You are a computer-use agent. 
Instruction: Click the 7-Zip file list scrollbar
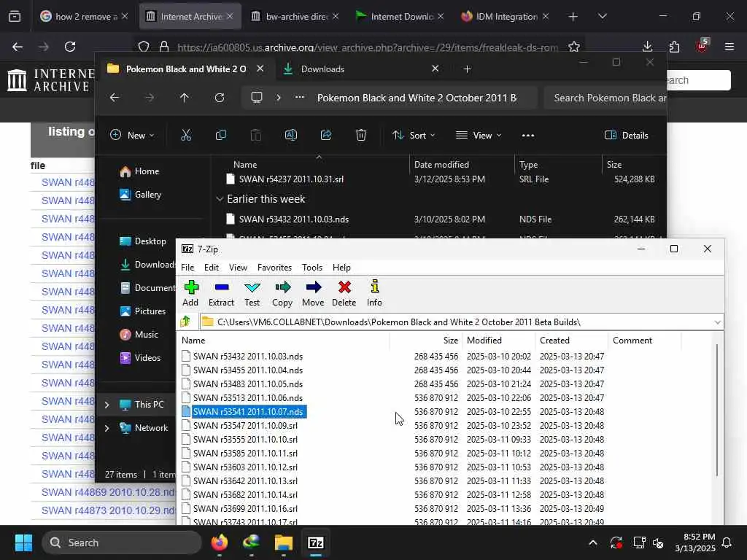tap(717, 411)
